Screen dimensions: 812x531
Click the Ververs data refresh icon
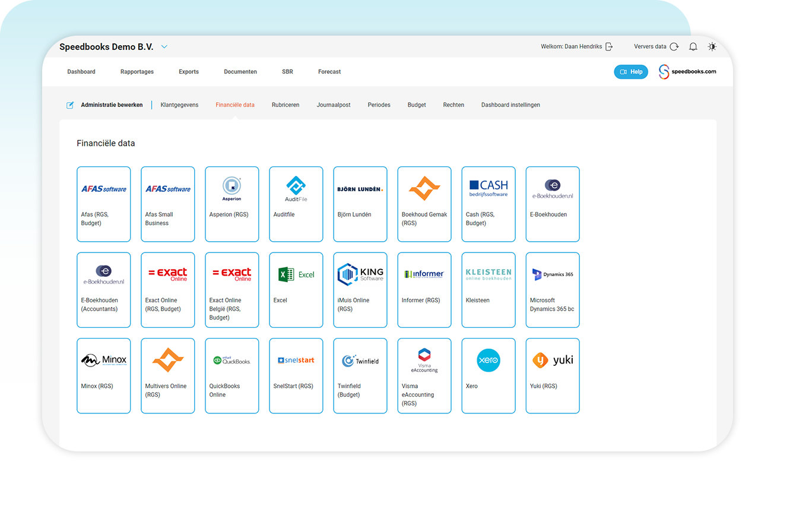pyautogui.click(x=674, y=46)
